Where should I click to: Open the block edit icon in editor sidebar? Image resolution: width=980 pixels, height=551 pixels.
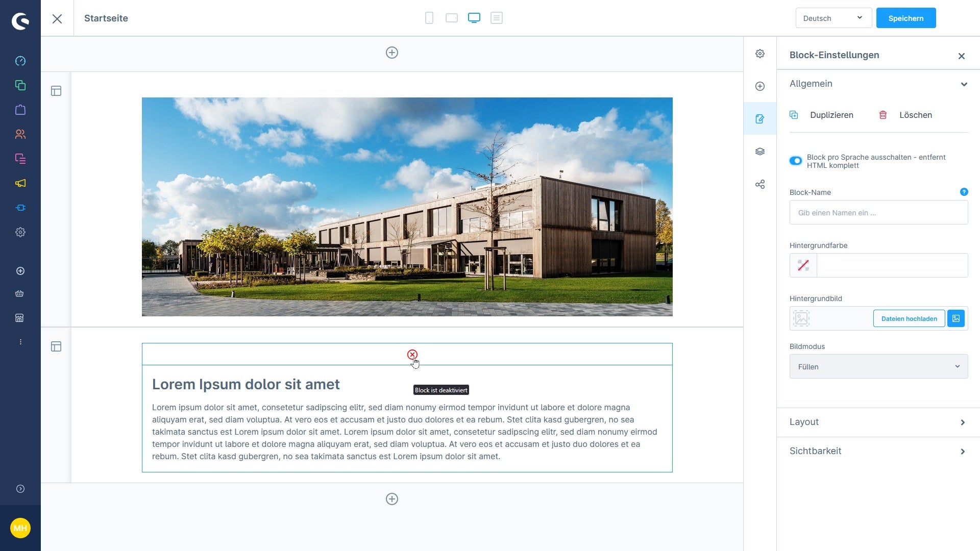coord(760,119)
